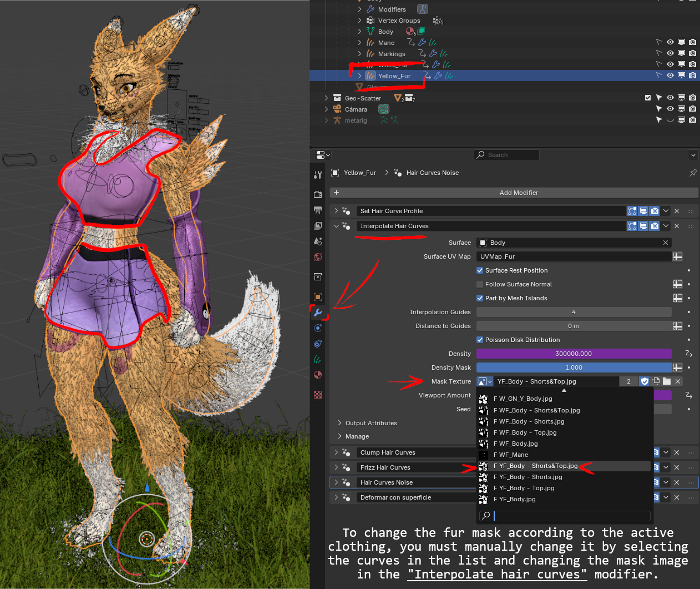Toggle viewport display for Interpolate Hair Curves
The height and width of the screenshot is (589, 700).
click(643, 226)
